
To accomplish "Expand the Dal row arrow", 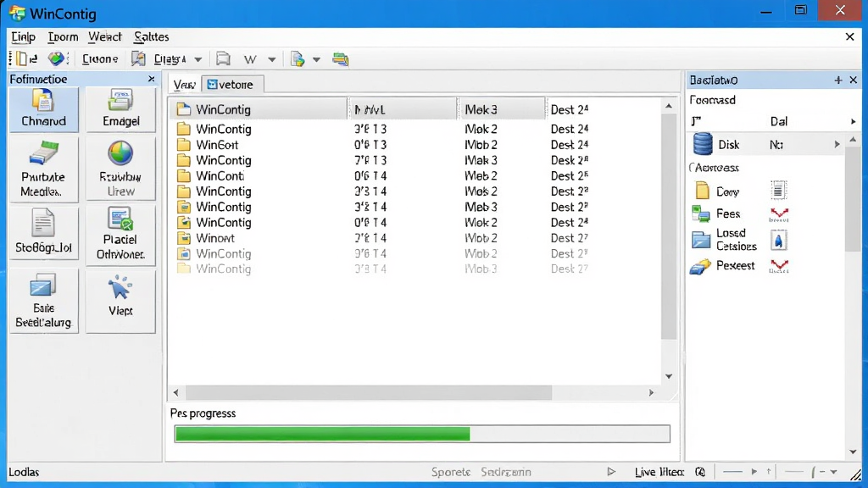I will (x=853, y=122).
